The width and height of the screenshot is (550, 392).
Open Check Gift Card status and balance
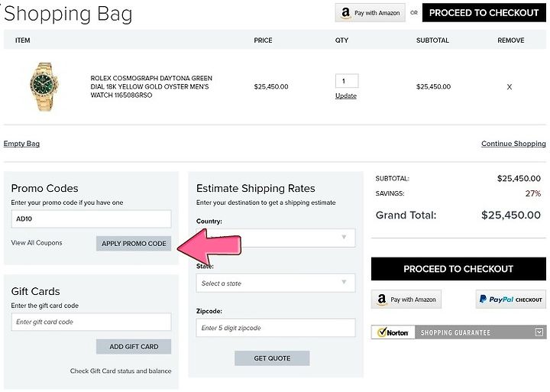click(x=121, y=371)
